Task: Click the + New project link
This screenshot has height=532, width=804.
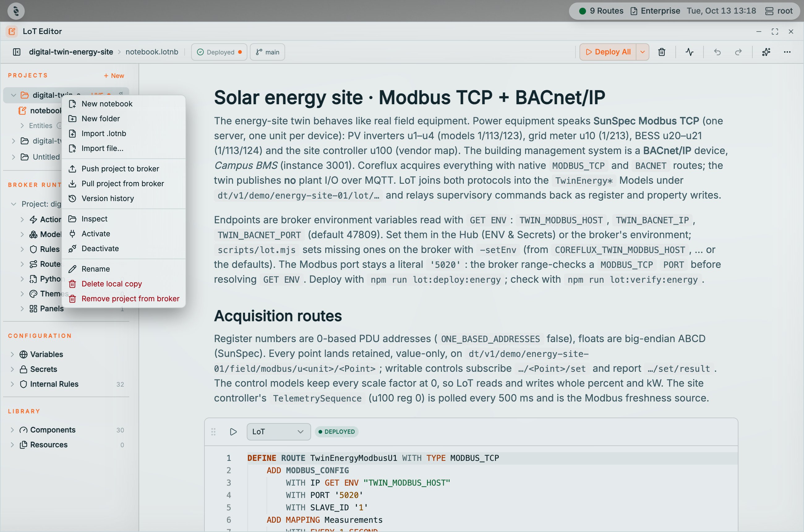Action: point(114,76)
